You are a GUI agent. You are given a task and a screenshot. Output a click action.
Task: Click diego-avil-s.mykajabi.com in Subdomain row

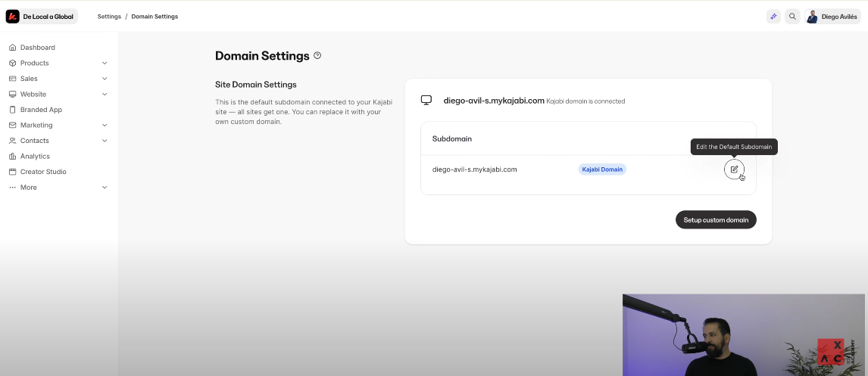(x=474, y=169)
